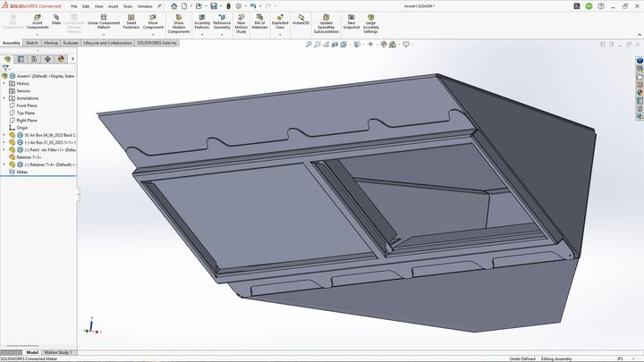Switch to the Evaluate tab

(x=72, y=42)
